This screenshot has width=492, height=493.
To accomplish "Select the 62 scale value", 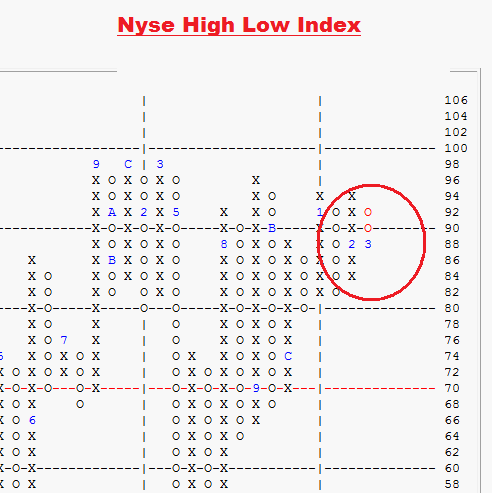I will (x=452, y=452).
